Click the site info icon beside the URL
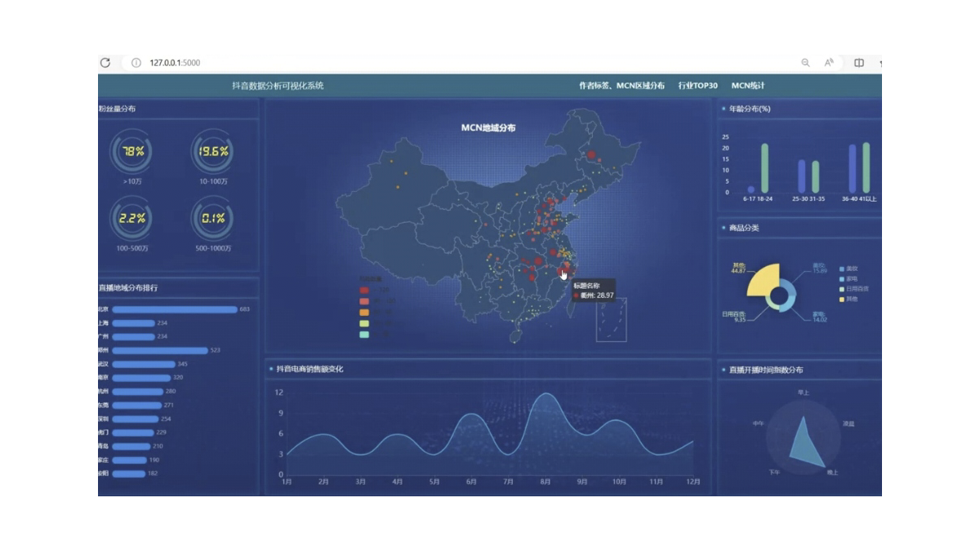980x551 pixels. [136, 63]
